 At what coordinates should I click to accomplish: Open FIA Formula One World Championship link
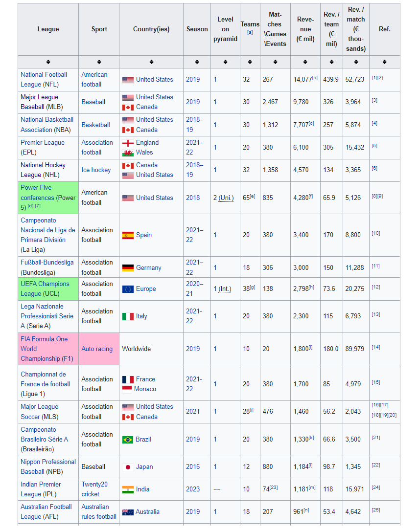(x=44, y=349)
